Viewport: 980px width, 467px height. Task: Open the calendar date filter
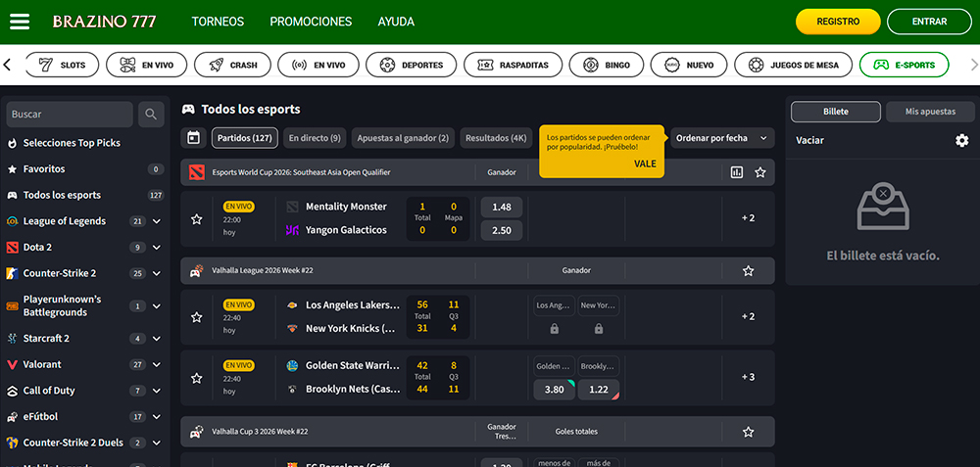193,138
